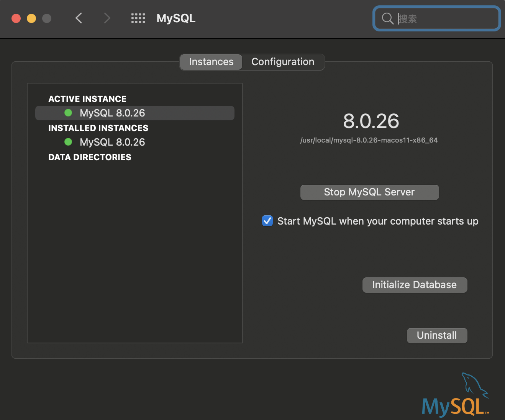Screen dimensions: 505x420
Task: Click the Initialize Database button
Action: coord(414,285)
